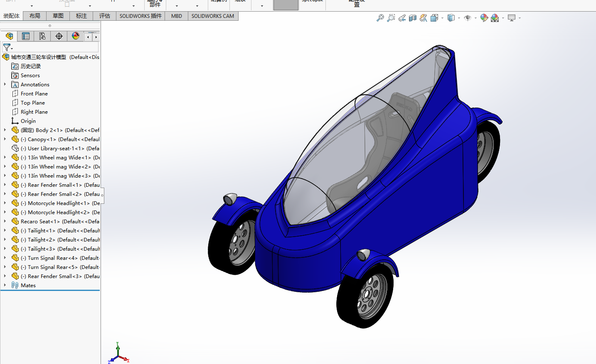Switch to the FeatureManager design tree tab
The image size is (596, 364).
(9, 36)
